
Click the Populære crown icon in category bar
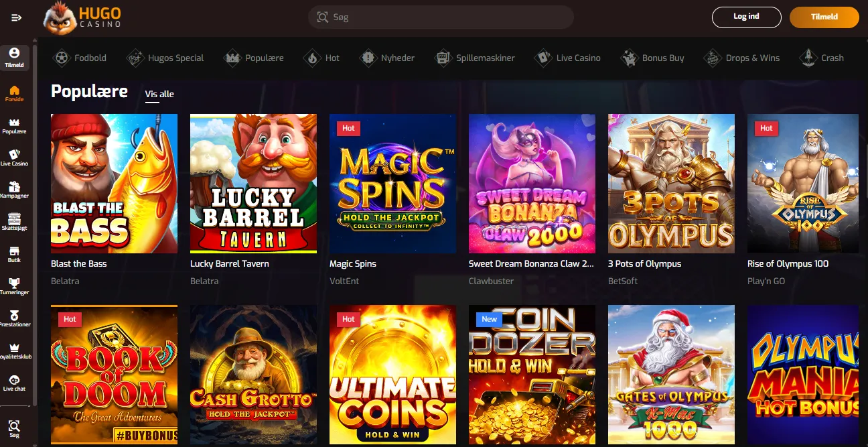click(232, 58)
